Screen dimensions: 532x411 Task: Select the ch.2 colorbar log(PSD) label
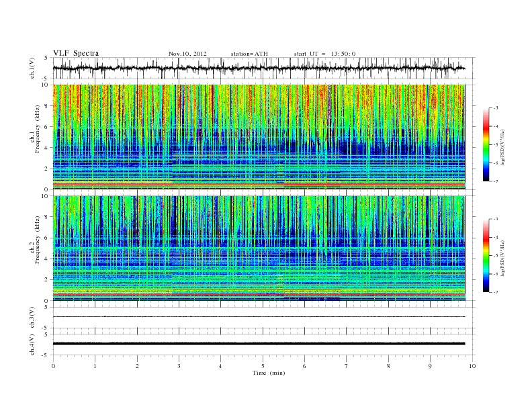tap(502, 258)
